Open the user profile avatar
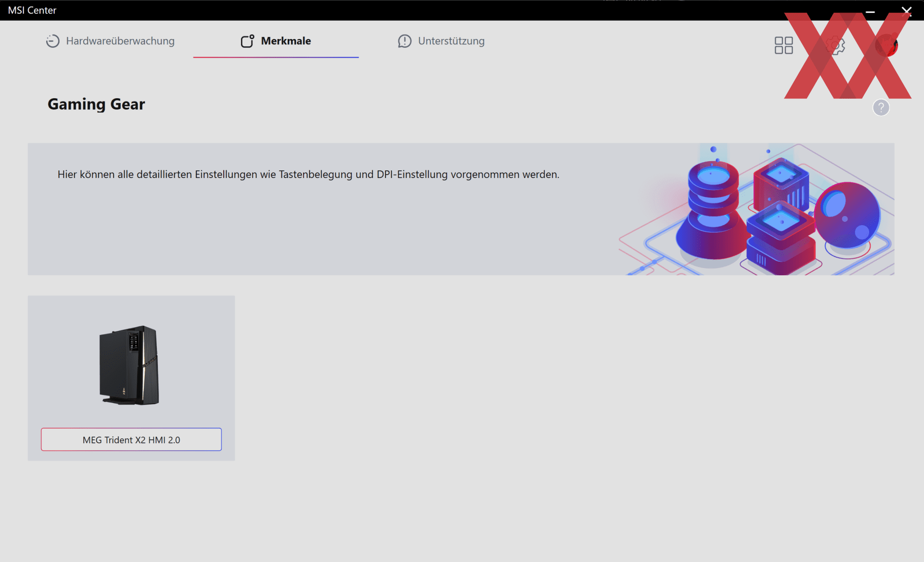The image size is (924, 562). (886, 45)
